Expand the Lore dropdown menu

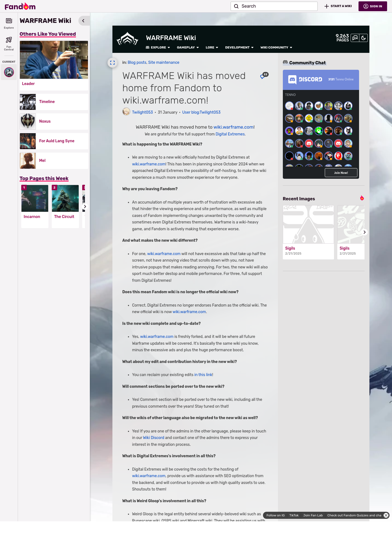coord(212,47)
